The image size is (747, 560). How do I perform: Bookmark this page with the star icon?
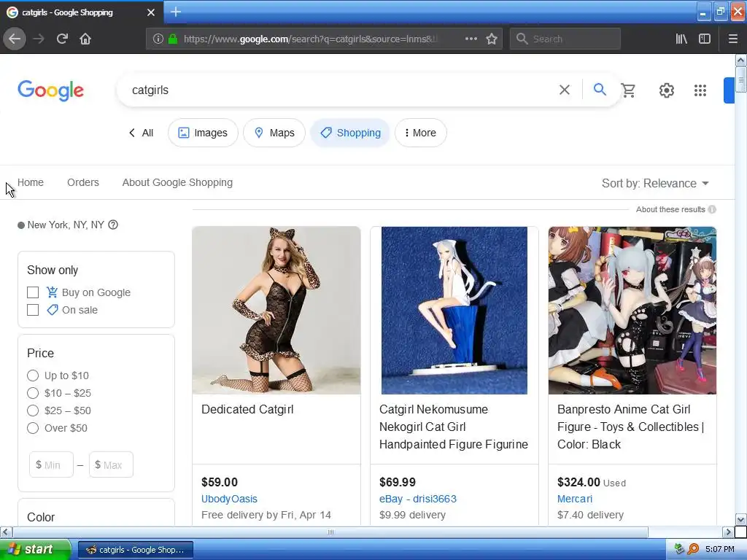(x=492, y=39)
